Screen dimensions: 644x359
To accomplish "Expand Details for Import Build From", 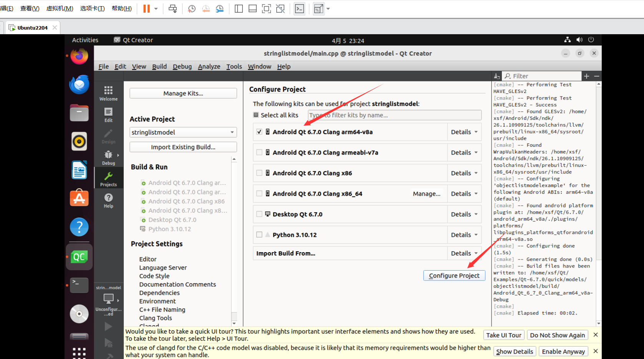I will (x=464, y=253).
